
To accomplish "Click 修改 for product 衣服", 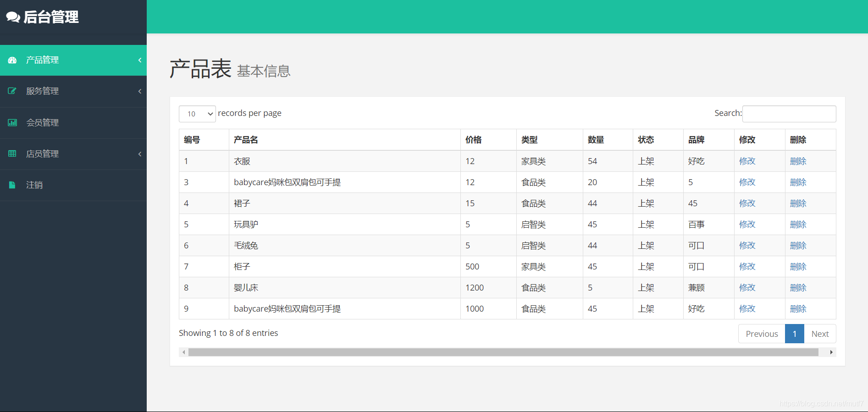I will [x=747, y=161].
